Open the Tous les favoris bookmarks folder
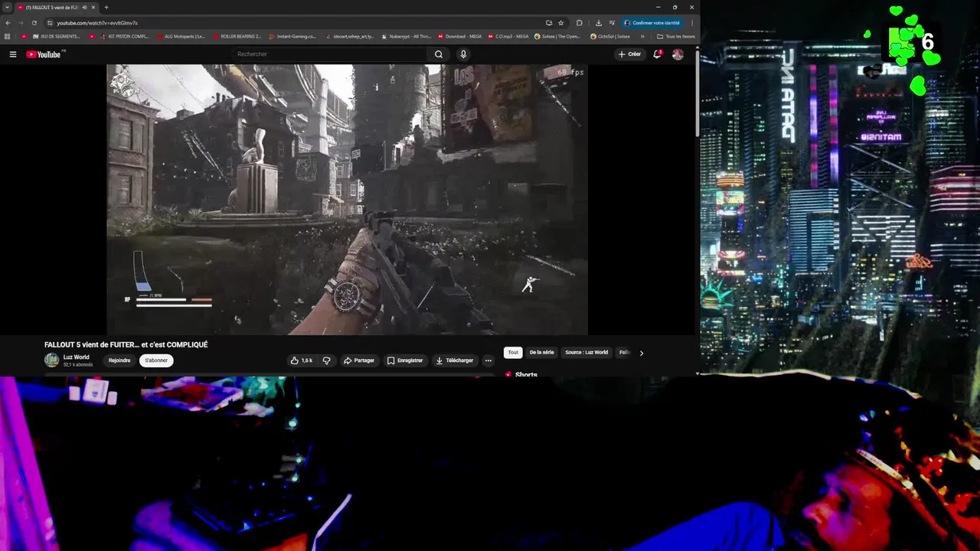This screenshot has width=980, height=551. (x=676, y=37)
